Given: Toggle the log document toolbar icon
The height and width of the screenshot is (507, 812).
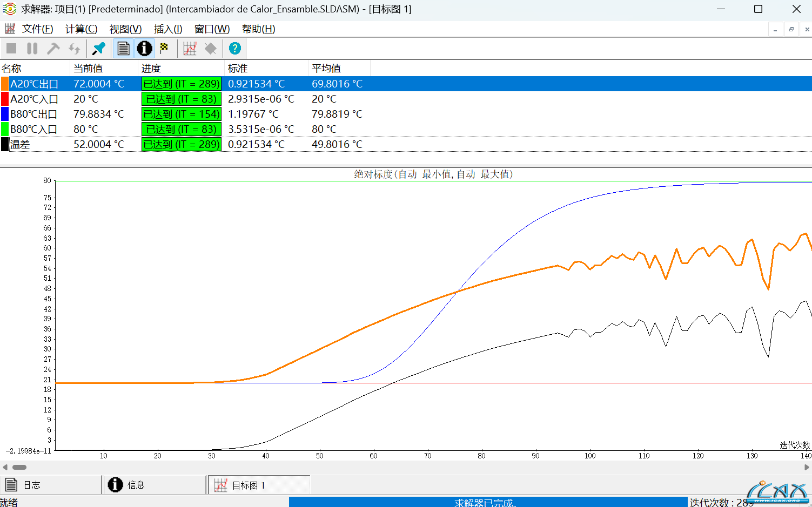Looking at the screenshot, I should pos(123,49).
